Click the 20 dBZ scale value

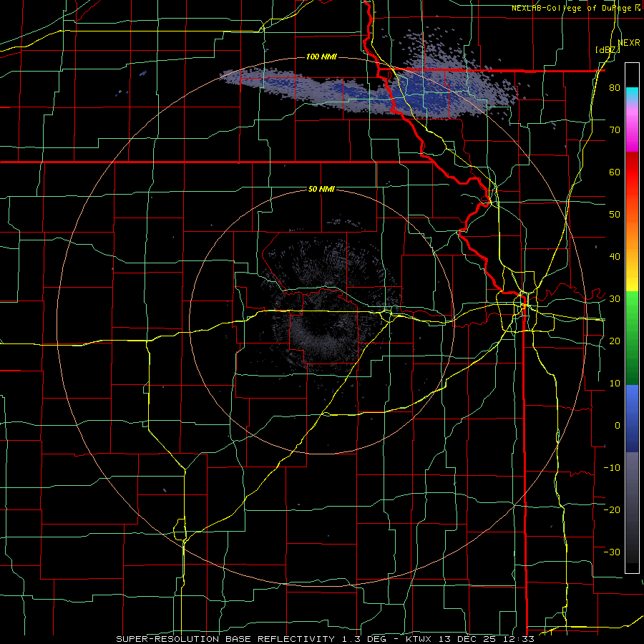615,341
